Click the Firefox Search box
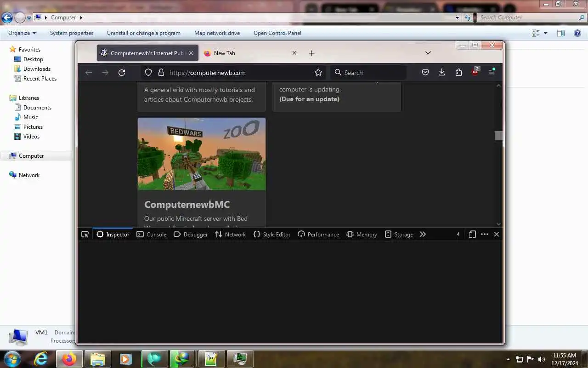 368,73
